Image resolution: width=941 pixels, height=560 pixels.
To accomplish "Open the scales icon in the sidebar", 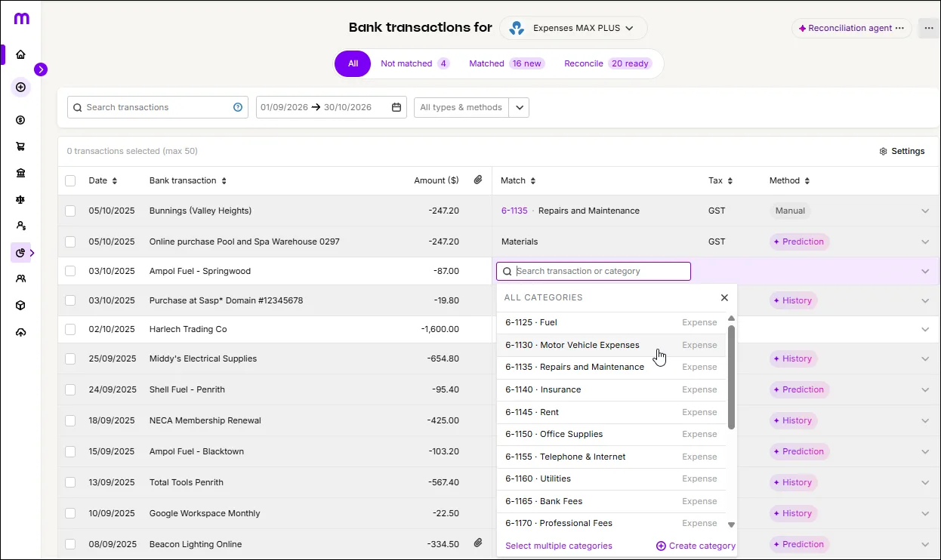I will click(21, 199).
